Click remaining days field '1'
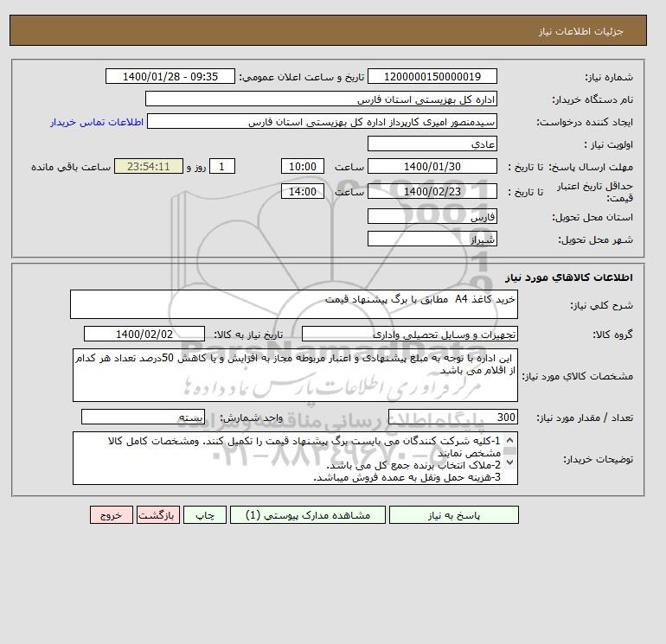This screenshot has height=644, width=666. [221, 167]
